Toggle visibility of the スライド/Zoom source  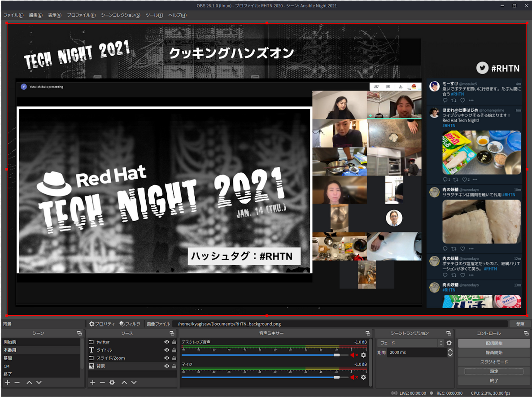[166, 358]
